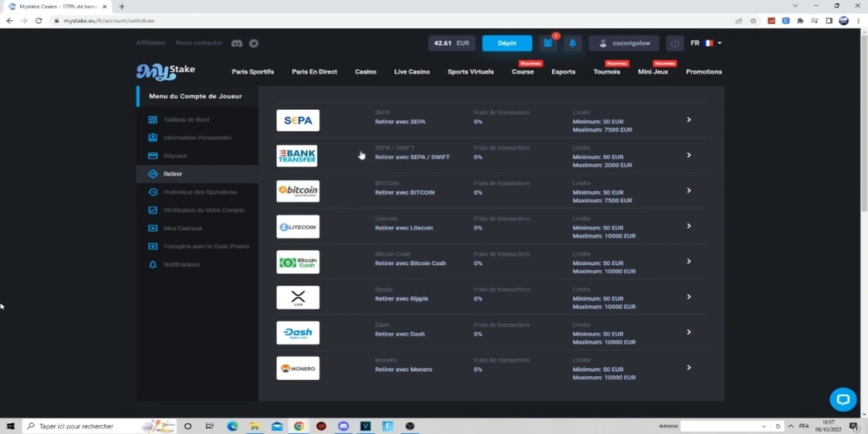Expand the Dash withdrawal row arrow
Screen dimensions: 868x434
pyautogui.click(x=688, y=332)
